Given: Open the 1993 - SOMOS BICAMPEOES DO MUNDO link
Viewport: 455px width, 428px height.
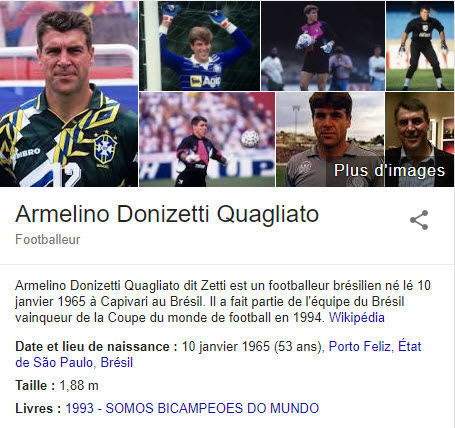Looking at the screenshot, I should [x=192, y=408].
